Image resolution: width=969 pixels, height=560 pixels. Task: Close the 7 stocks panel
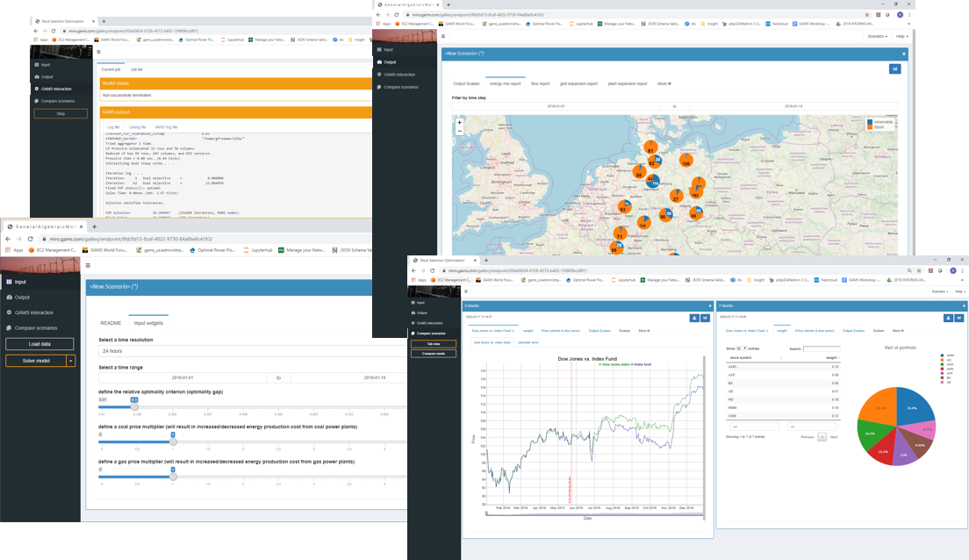[963, 305]
